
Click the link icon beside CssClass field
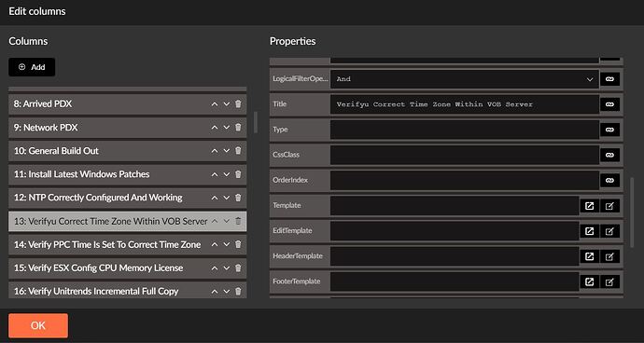click(x=609, y=155)
